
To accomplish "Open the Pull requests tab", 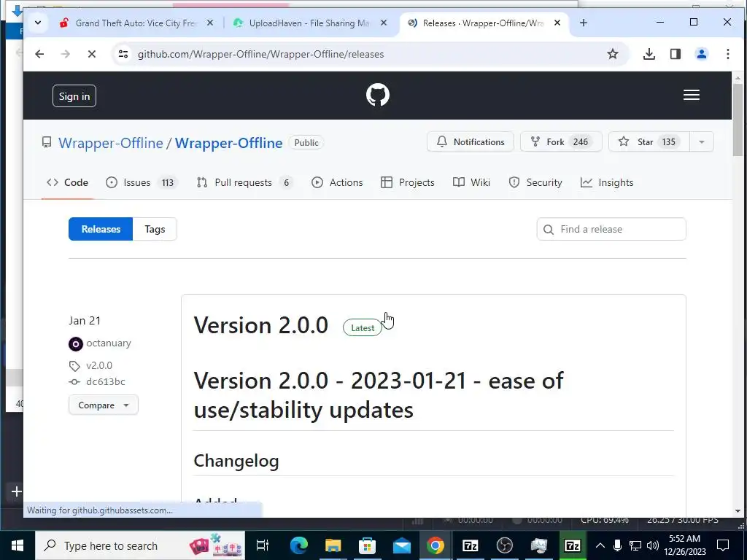I will 245,182.
